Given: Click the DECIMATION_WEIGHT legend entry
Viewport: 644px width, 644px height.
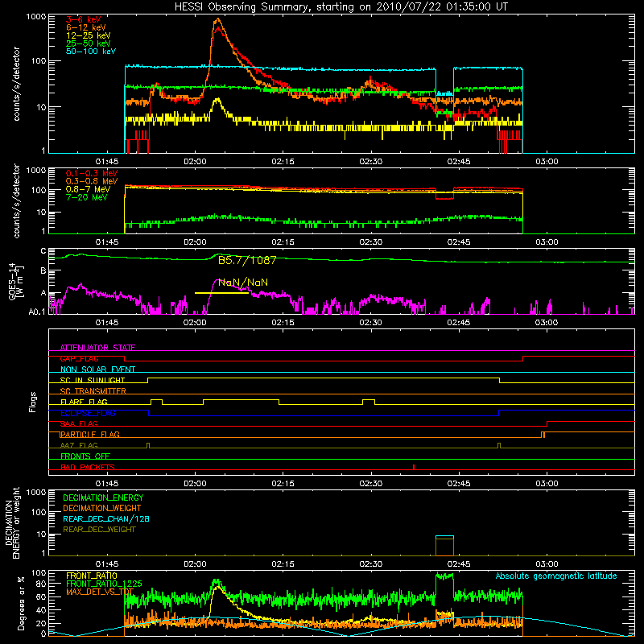Looking at the screenshot, I should [x=102, y=509].
